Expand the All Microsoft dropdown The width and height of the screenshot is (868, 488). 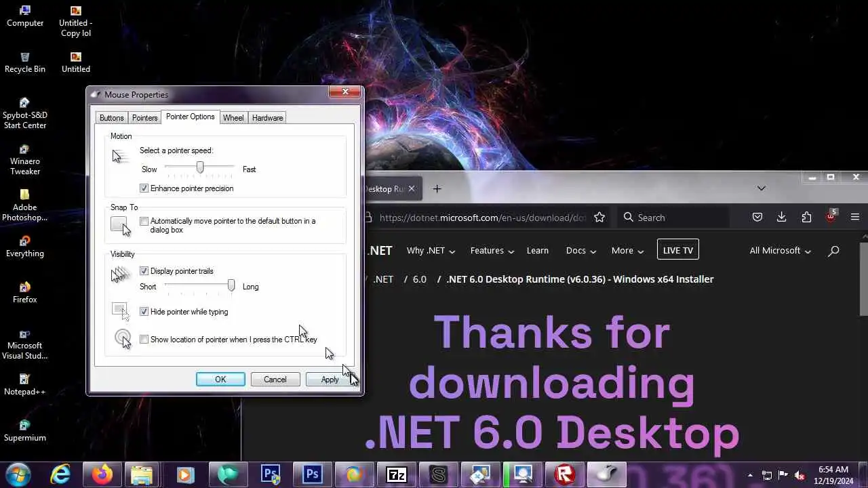[x=780, y=251]
